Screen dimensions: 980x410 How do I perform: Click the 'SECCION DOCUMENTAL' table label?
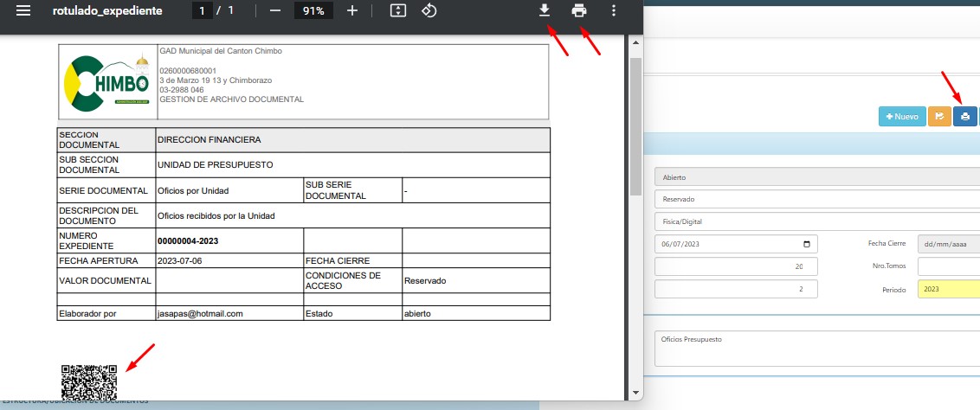89,140
